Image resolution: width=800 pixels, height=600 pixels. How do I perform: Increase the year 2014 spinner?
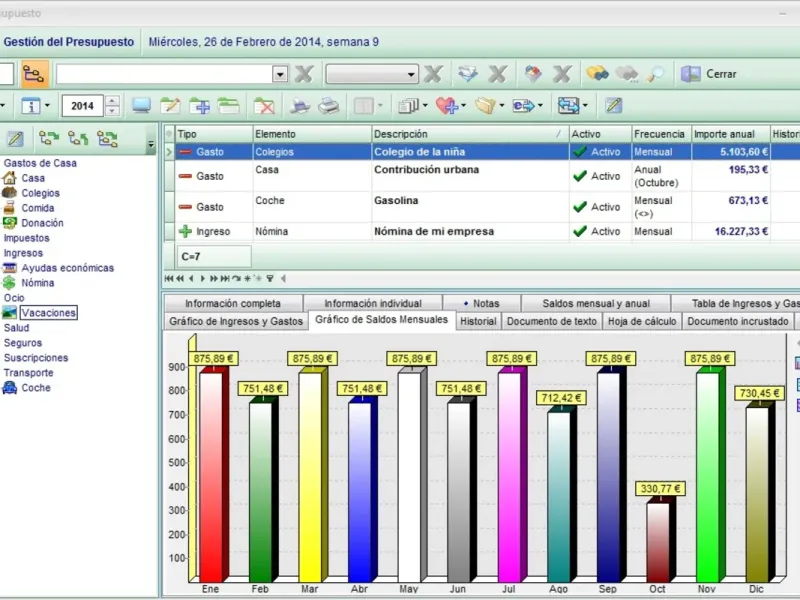click(113, 101)
